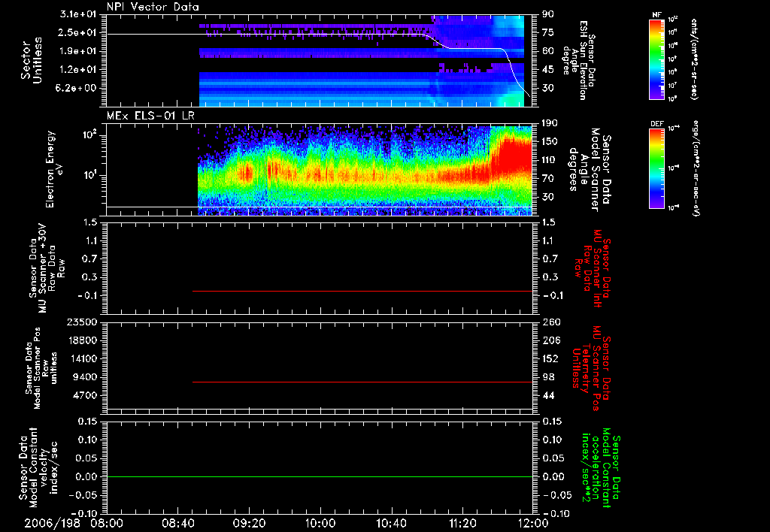Click the "45" sun elevation tick label
The width and height of the screenshot is (770, 532).
tap(548, 70)
